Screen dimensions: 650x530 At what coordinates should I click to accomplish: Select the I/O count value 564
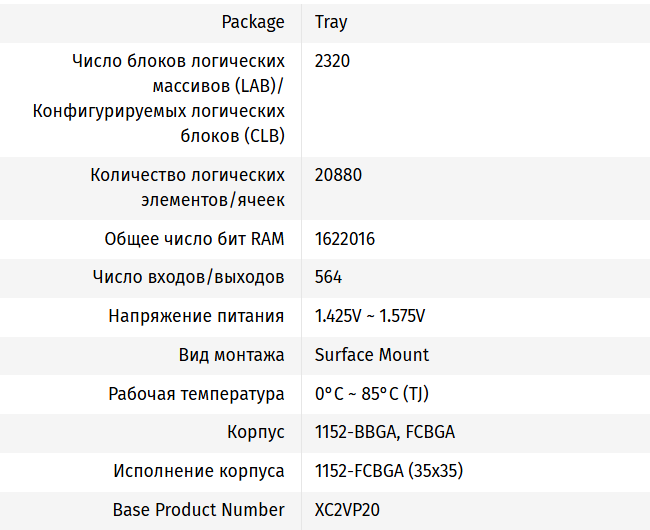tap(329, 277)
